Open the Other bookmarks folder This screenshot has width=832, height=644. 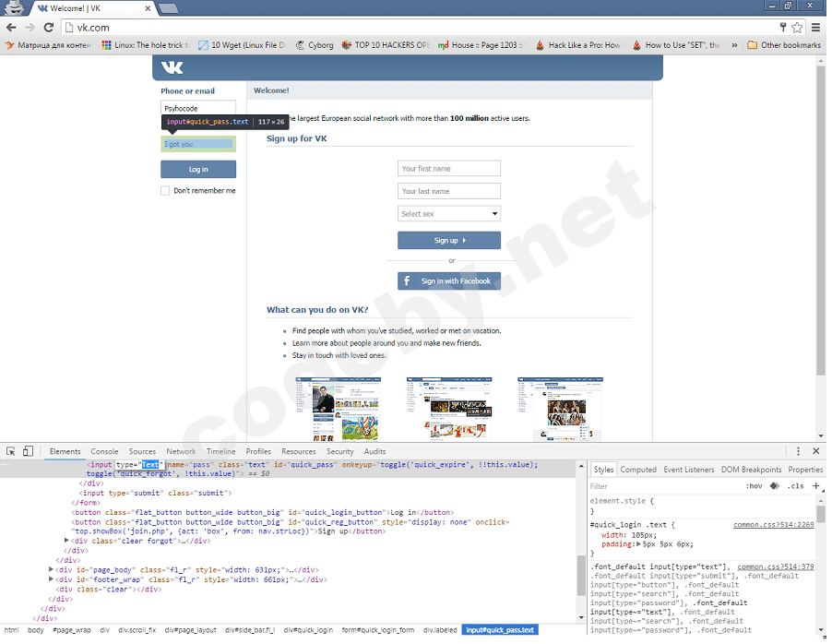[784, 45]
